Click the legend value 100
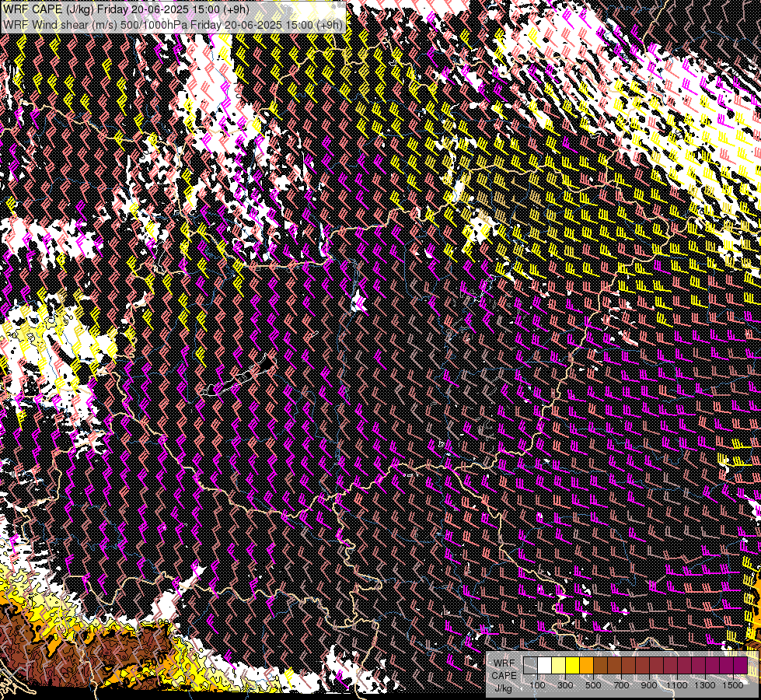Screen dimensions: 761x700 [537, 685]
